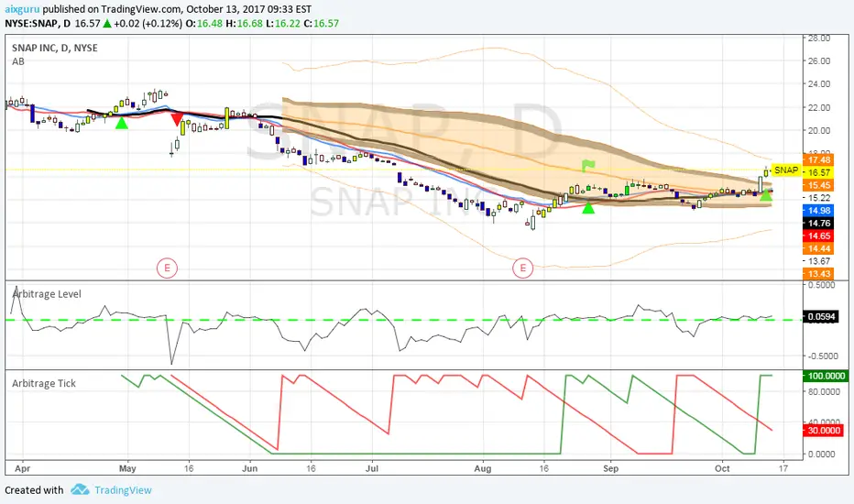
Task: Click the open value 'O:16.48' in header
Action: pyautogui.click(x=204, y=24)
